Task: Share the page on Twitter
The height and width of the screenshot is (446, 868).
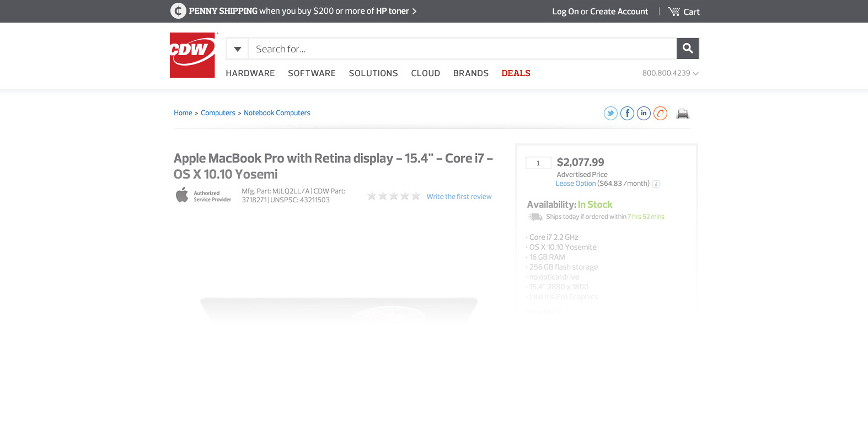Action: [x=610, y=114]
